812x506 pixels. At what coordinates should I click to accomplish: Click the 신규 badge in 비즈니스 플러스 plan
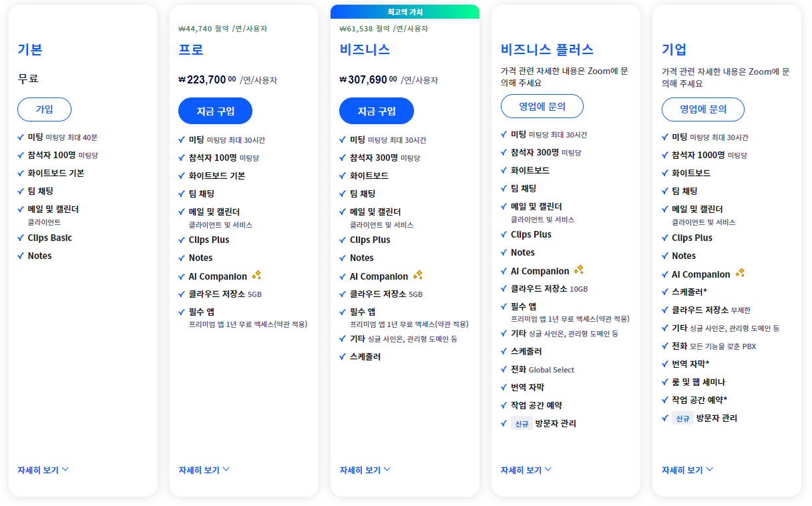click(x=521, y=423)
